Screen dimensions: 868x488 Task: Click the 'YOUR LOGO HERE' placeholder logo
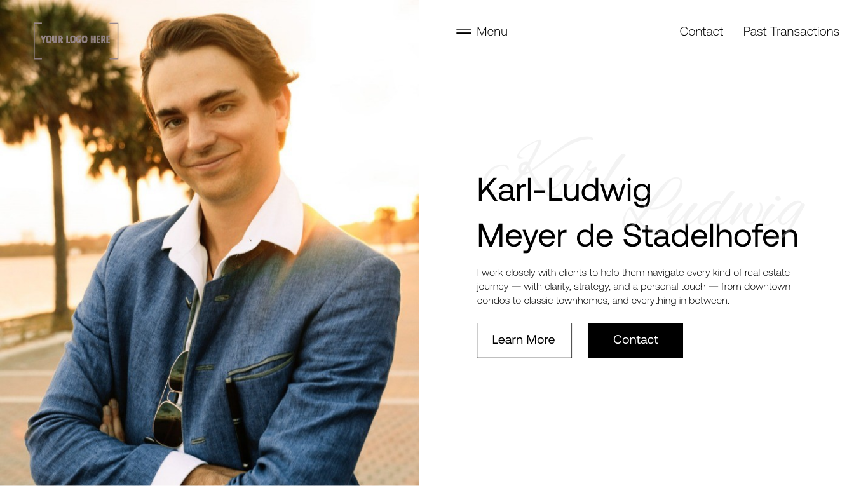pyautogui.click(x=76, y=40)
